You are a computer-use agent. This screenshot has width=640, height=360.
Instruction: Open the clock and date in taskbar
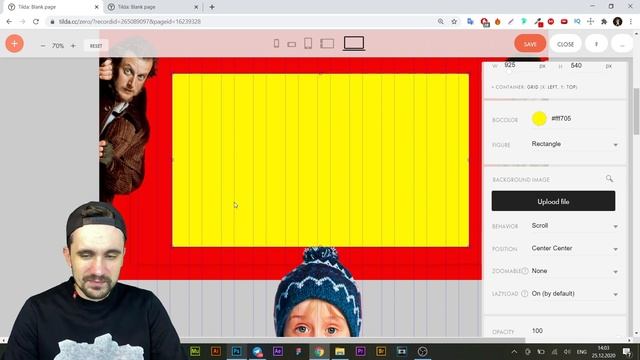coord(604,351)
